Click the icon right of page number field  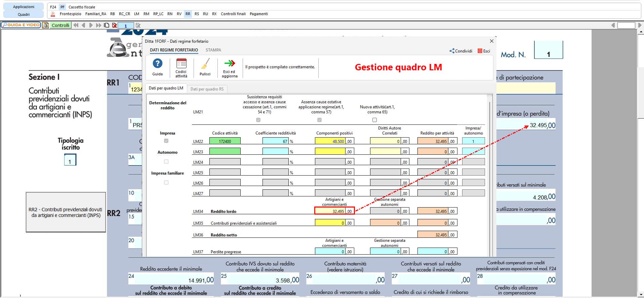pos(138,25)
